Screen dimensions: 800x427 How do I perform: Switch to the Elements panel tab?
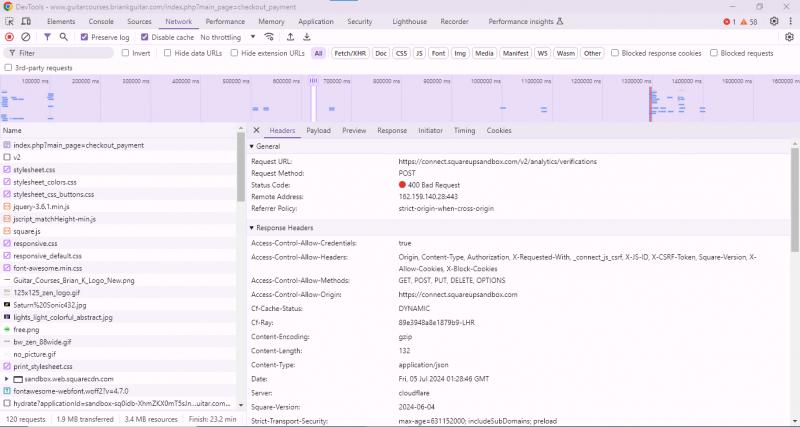point(61,21)
